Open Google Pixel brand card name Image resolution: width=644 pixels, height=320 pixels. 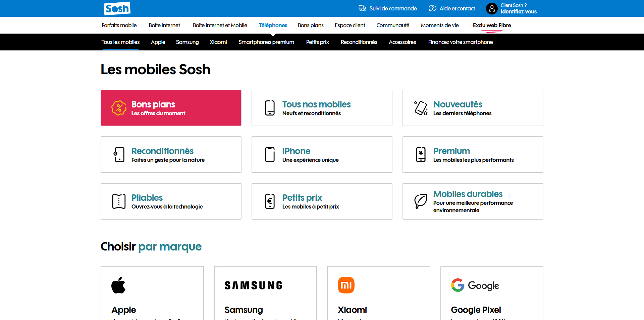(x=476, y=310)
